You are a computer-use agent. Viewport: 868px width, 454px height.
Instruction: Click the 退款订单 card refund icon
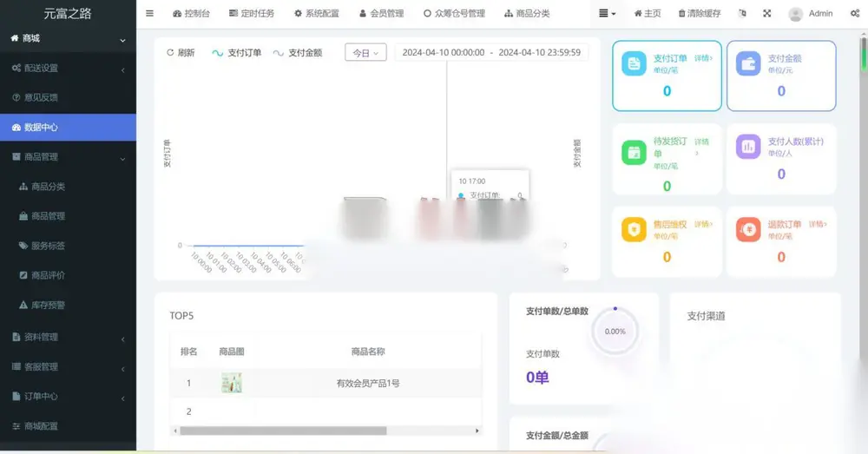coord(748,229)
